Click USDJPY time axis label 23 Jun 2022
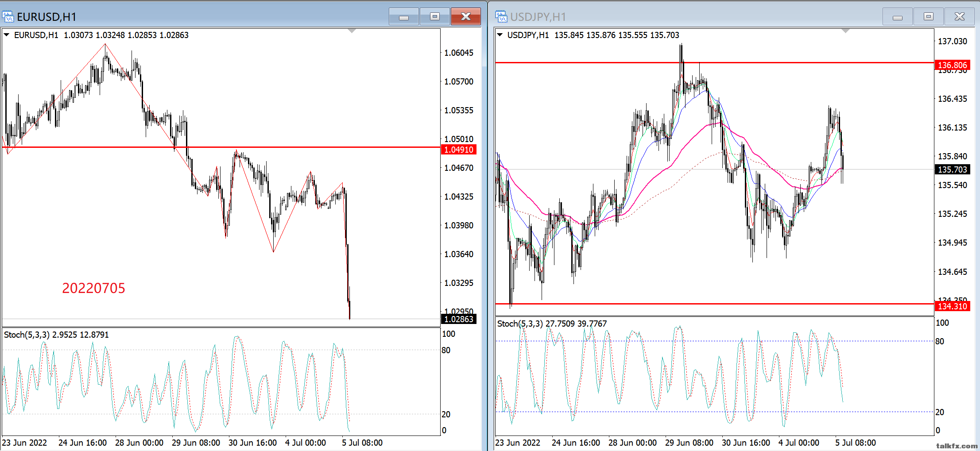Viewport: 980px width, 451px height. click(x=518, y=443)
